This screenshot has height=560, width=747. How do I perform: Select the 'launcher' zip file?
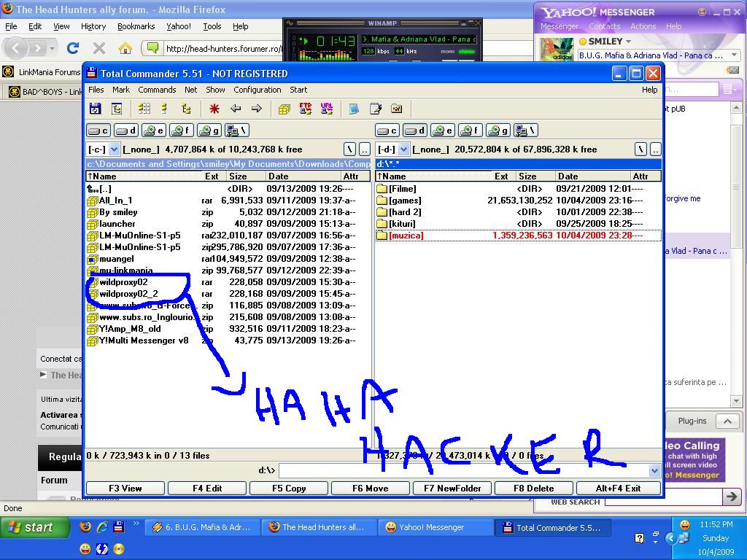tap(221, 224)
